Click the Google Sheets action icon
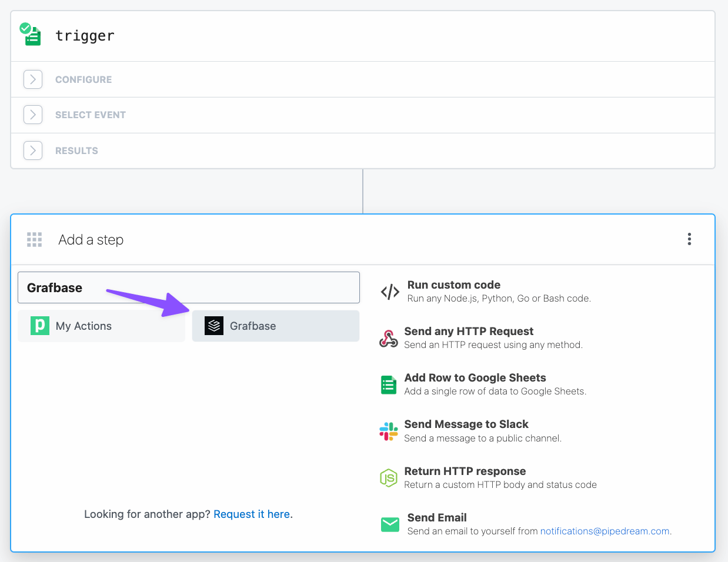728x562 pixels. tap(389, 385)
